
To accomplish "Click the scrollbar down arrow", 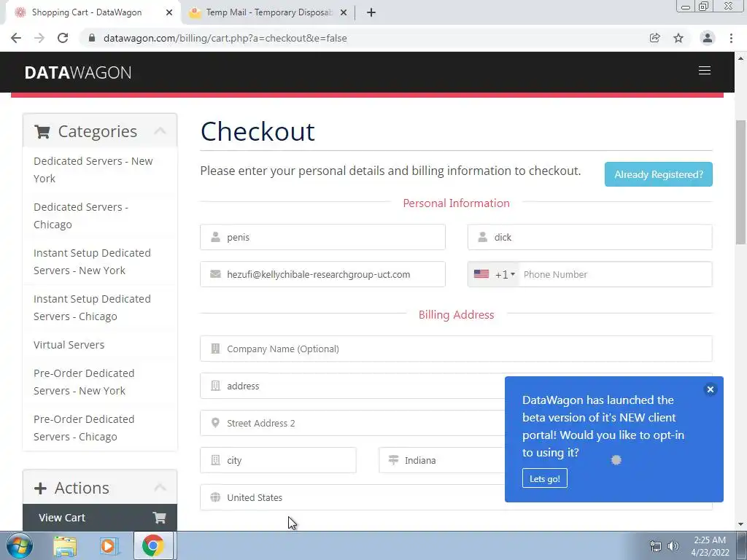I will coord(740,525).
